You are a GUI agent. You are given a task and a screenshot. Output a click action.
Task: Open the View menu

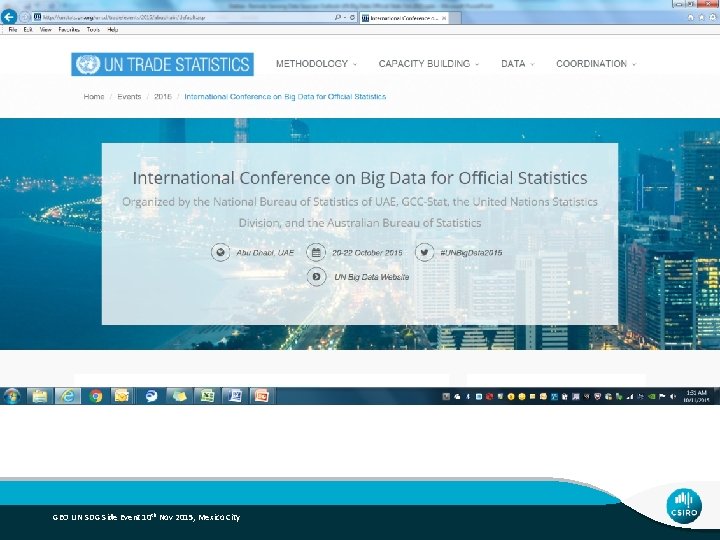45,29
